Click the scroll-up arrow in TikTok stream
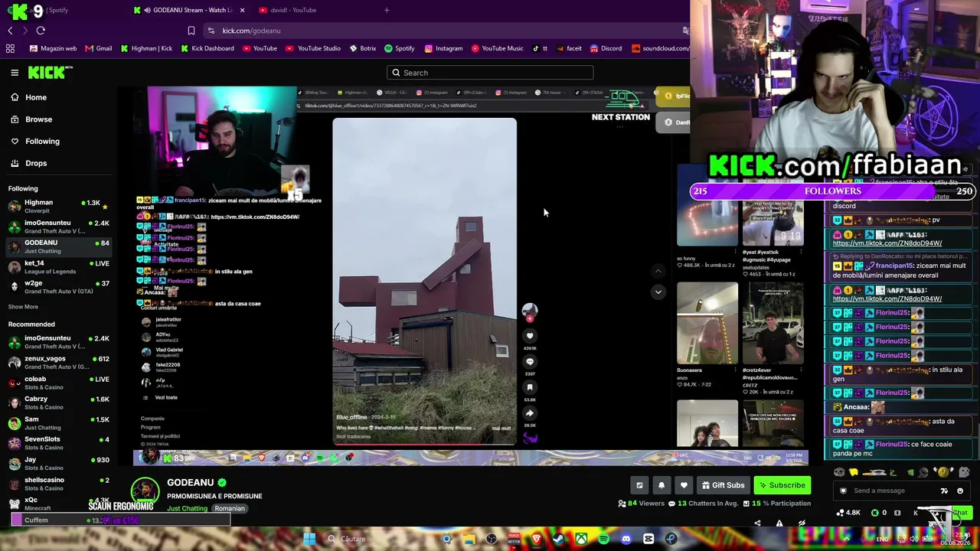The height and width of the screenshot is (551, 980). coord(658,271)
